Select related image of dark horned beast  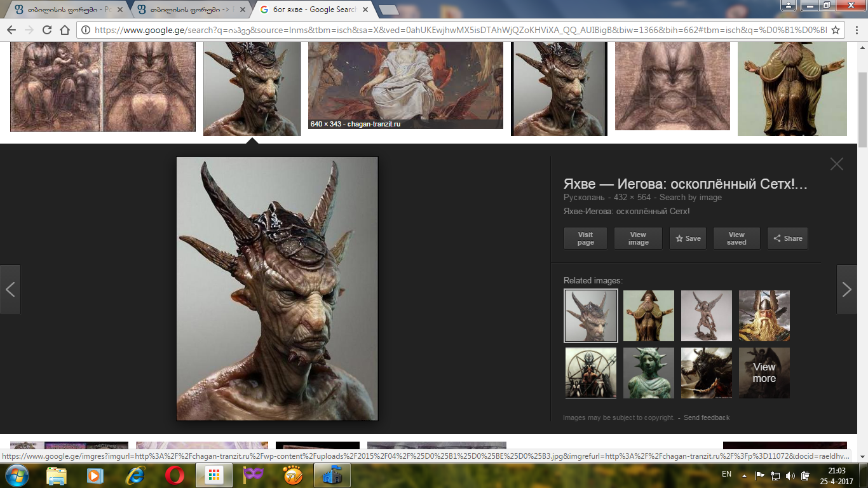[x=707, y=373]
